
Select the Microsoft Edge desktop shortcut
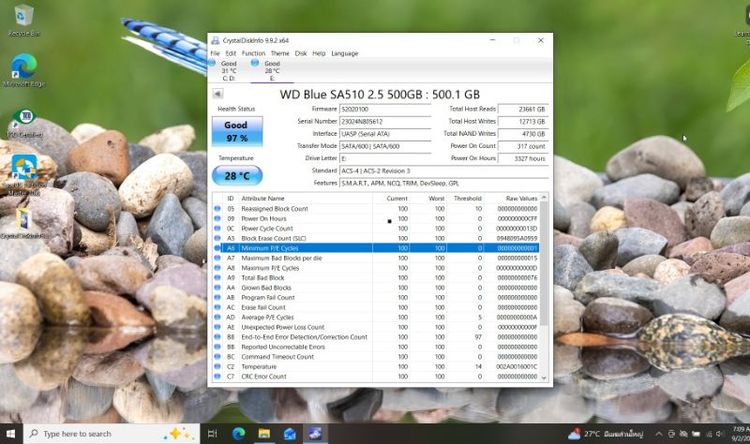pyautogui.click(x=23, y=70)
